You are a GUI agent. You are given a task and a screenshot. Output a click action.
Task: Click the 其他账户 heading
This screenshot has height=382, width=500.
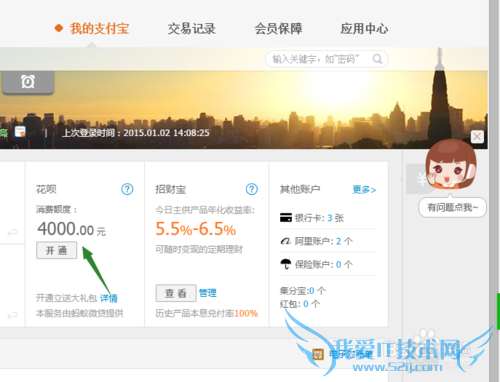[x=300, y=189]
